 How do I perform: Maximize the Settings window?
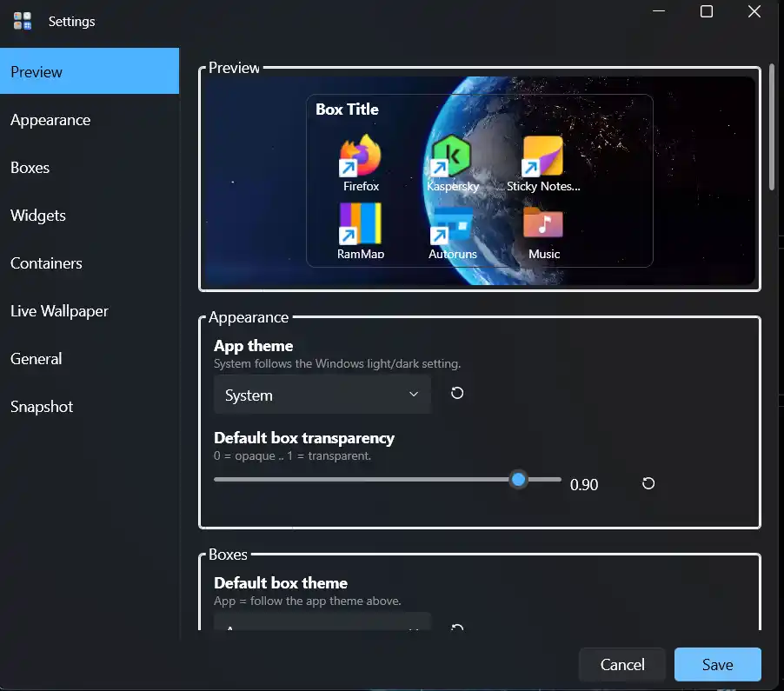[x=706, y=11]
